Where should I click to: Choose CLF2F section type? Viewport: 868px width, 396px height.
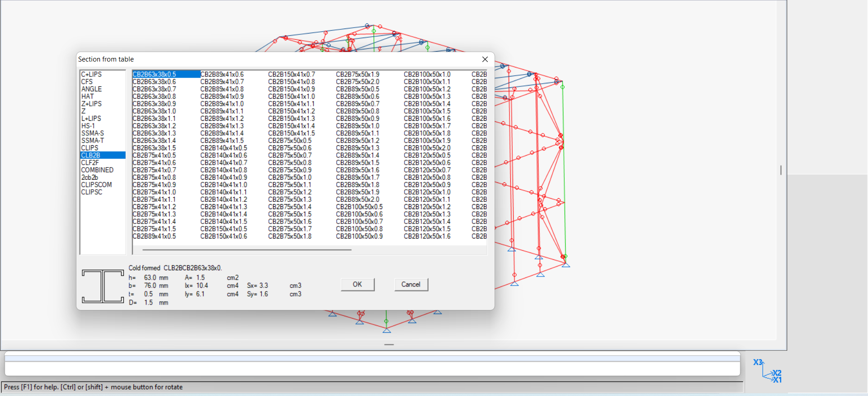click(x=90, y=162)
